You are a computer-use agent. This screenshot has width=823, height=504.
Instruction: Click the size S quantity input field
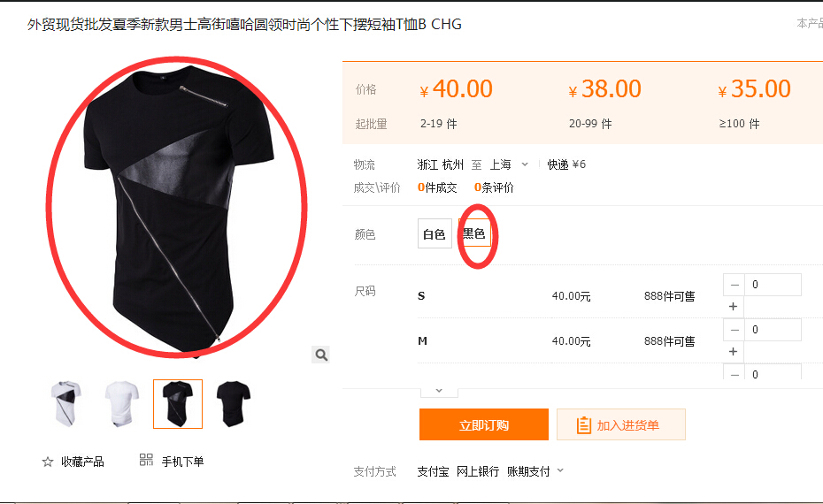[773, 285]
